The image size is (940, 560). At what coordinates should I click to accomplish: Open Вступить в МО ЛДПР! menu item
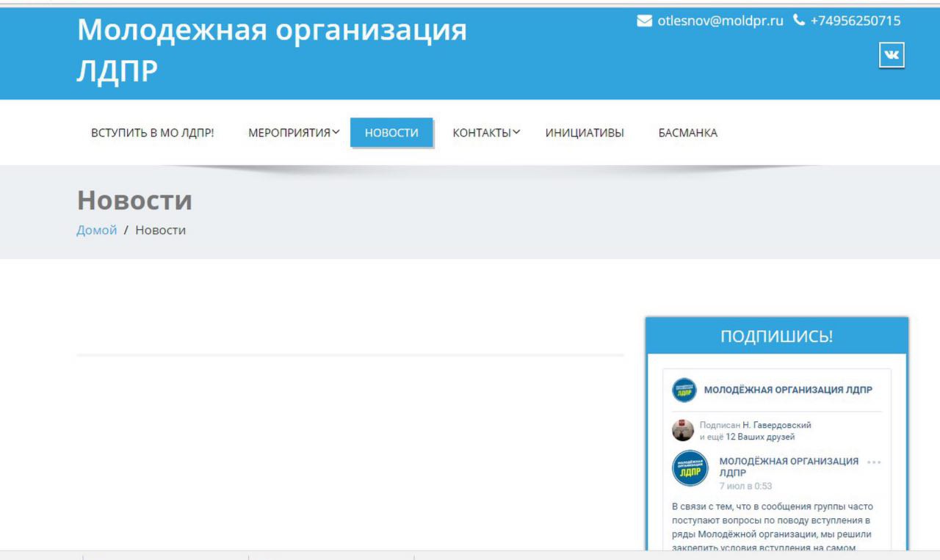(153, 133)
